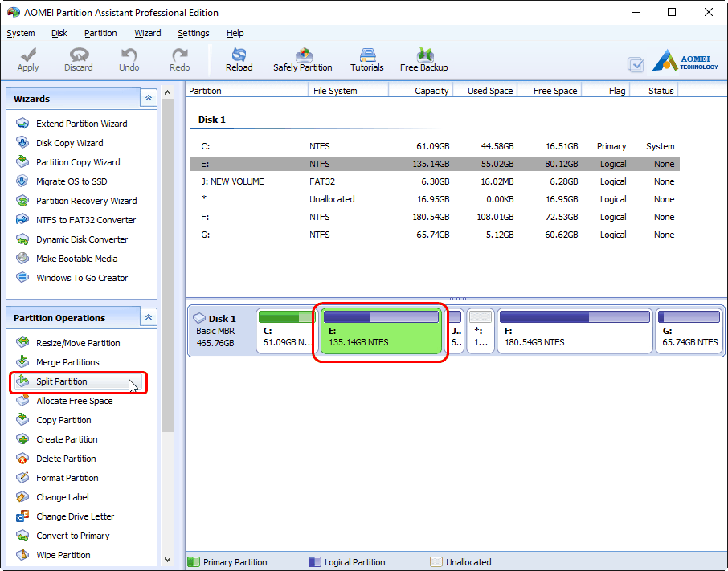Click the Redo arrow icon
This screenshot has width=728, height=571.
(x=180, y=55)
